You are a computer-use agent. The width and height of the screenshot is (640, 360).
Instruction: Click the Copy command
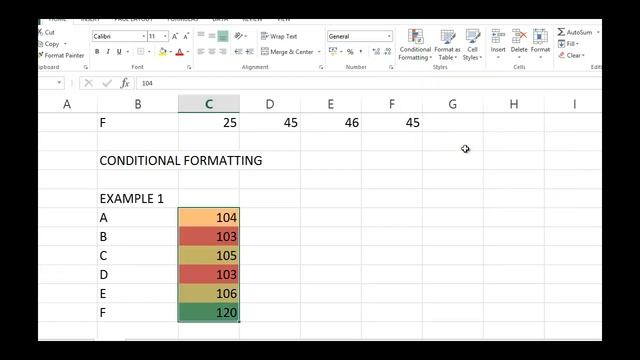(x=49, y=44)
